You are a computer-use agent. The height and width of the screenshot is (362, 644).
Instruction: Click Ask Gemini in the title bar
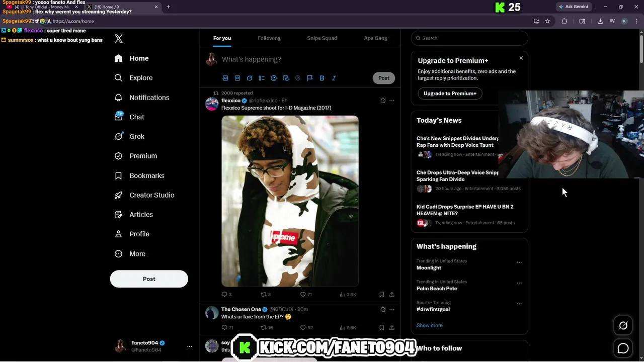pos(573,7)
